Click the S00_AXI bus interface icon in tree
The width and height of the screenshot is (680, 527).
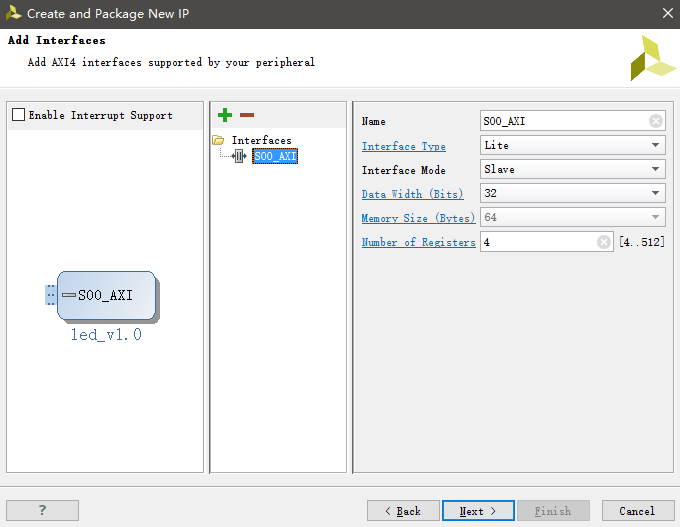(x=239, y=156)
